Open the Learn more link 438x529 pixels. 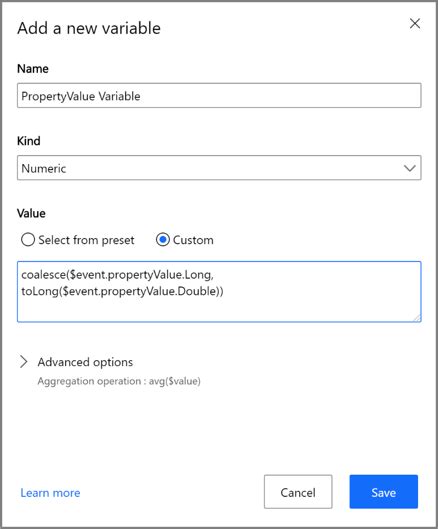[50, 493]
